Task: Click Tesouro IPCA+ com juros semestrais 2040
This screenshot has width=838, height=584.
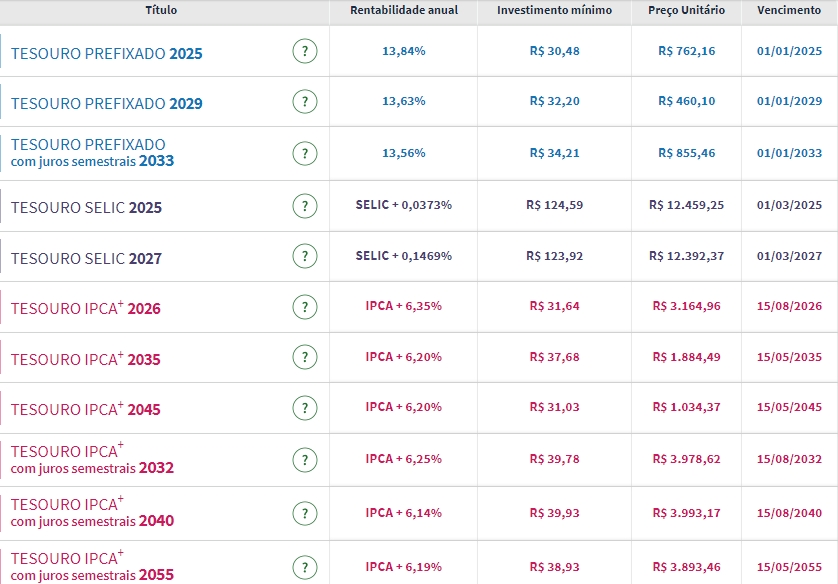Action: click(92, 512)
